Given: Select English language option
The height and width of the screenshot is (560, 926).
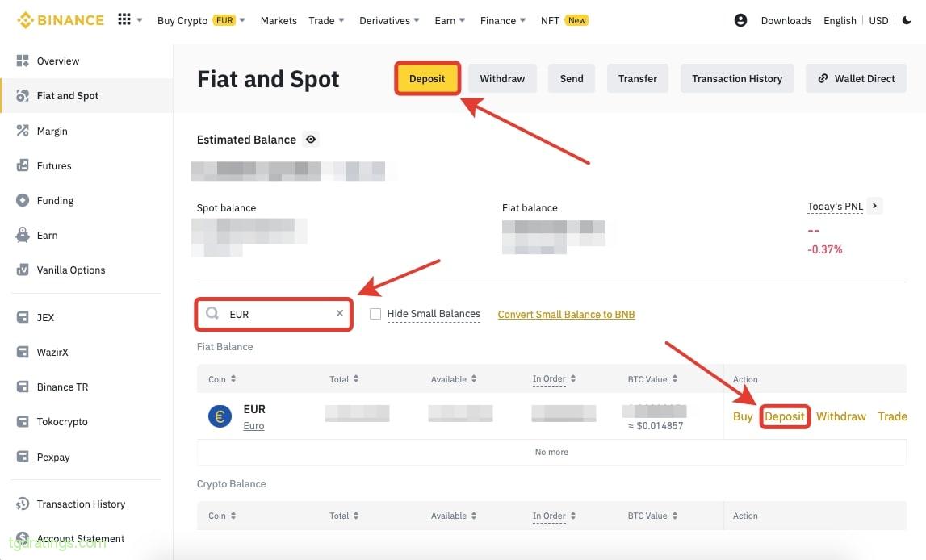Looking at the screenshot, I should click(x=840, y=20).
